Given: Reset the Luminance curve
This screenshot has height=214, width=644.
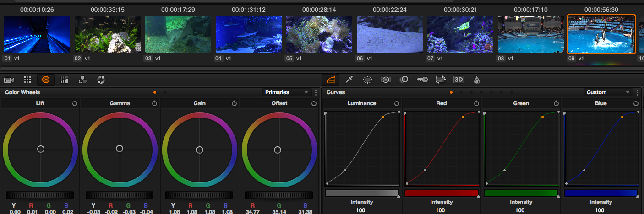Looking at the screenshot, I should click(396, 103).
